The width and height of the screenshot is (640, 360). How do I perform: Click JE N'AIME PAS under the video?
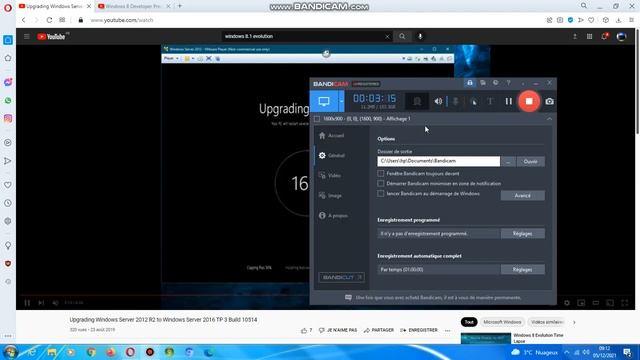click(338, 330)
